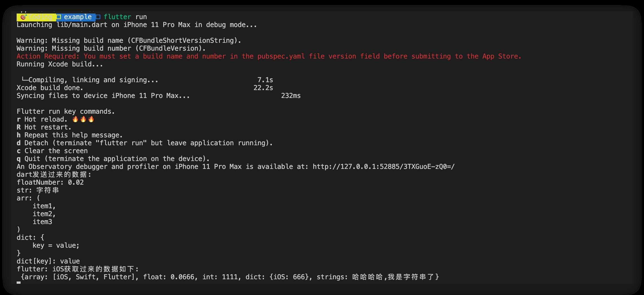Click the middle fire emoji after Hot reload
Viewport: 644px width, 295px height.
[83, 119]
